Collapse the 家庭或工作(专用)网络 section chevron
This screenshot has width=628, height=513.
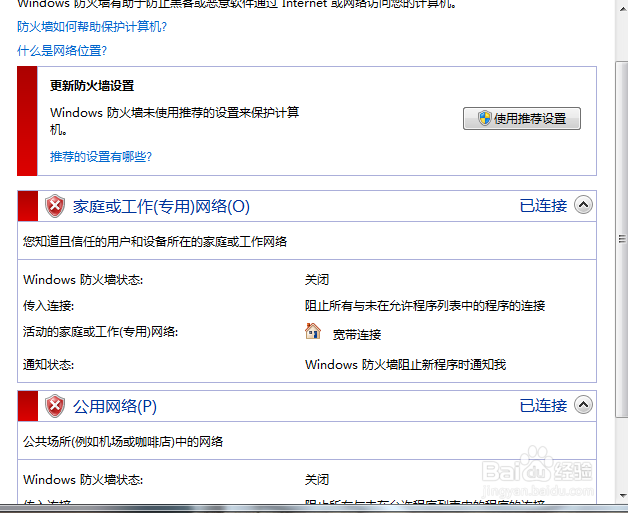(x=583, y=205)
